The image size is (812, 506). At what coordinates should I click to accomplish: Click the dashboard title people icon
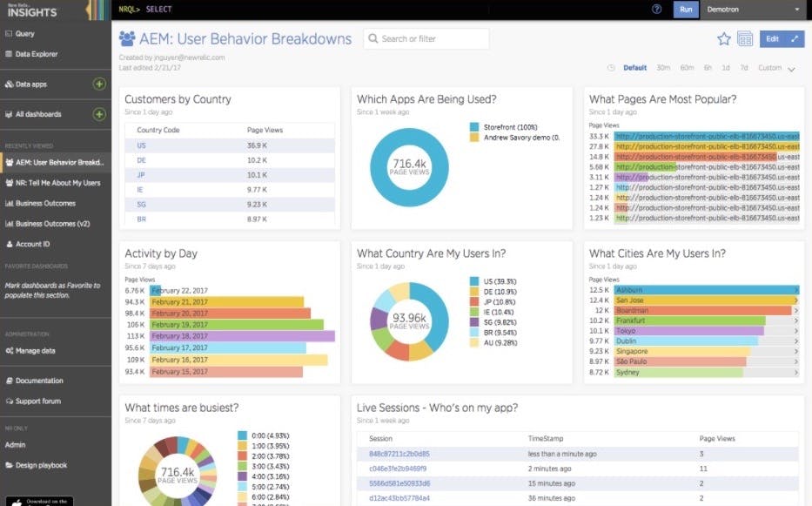point(127,39)
